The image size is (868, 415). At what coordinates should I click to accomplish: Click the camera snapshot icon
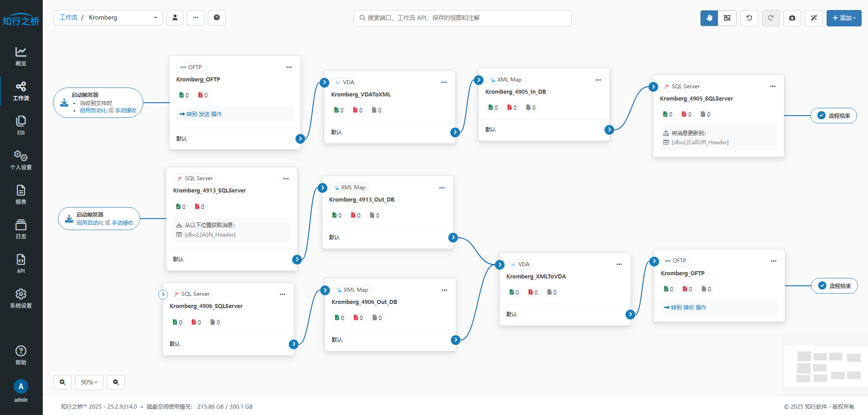[792, 18]
